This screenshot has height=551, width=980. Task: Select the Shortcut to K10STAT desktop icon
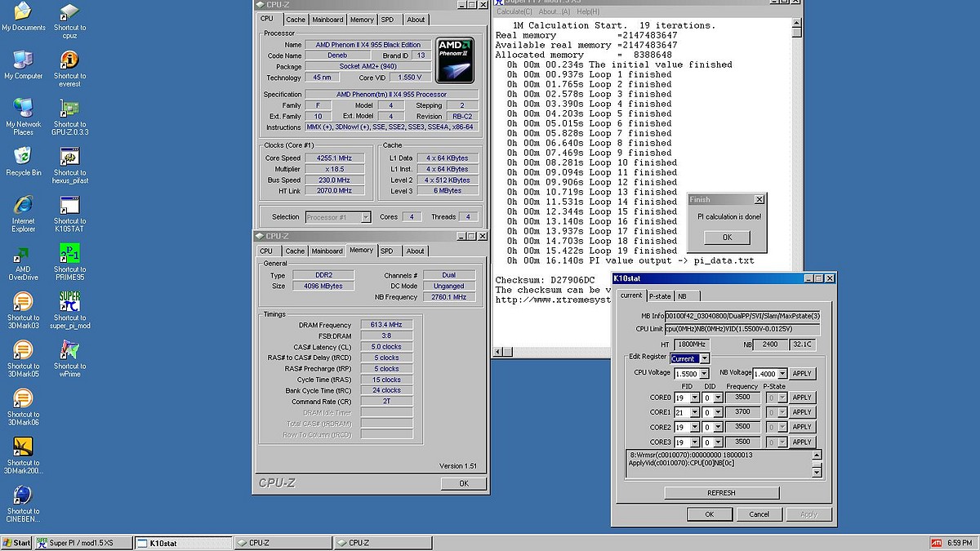point(69,205)
